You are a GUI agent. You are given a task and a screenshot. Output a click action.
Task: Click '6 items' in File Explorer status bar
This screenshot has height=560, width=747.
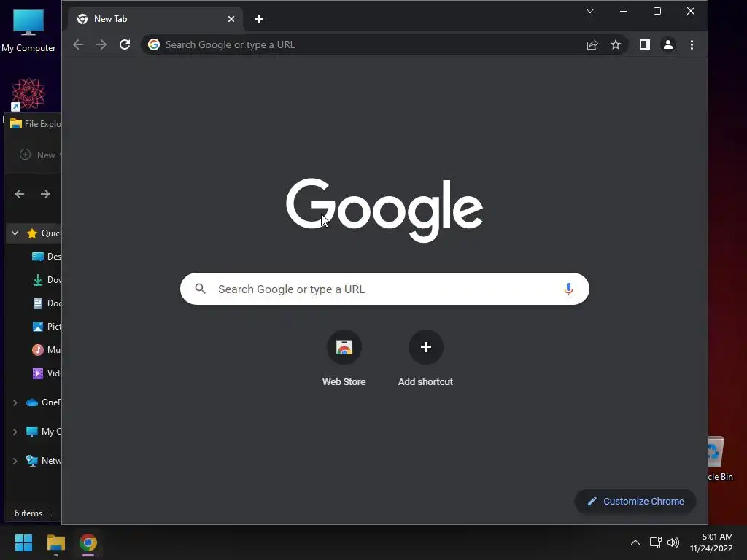[28, 513]
